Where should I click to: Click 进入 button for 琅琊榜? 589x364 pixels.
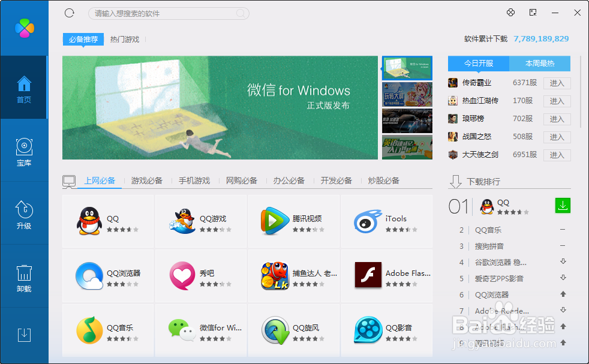pos(557,119)
